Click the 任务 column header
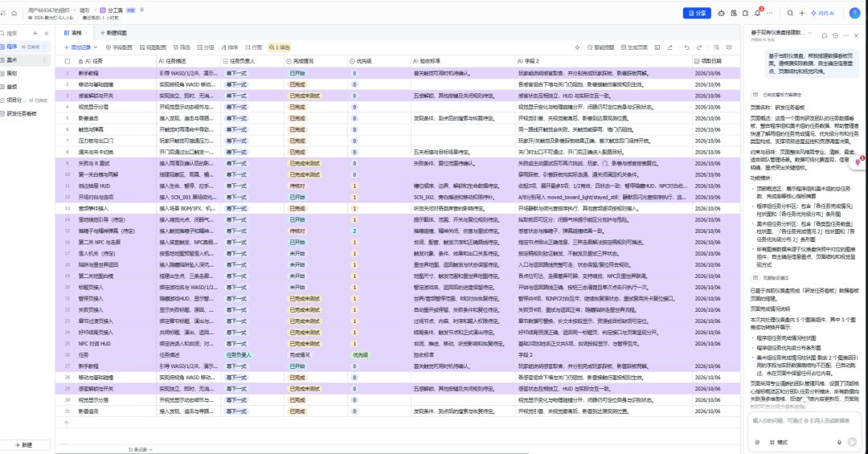 pyautogui.click(x=115, y=61)
